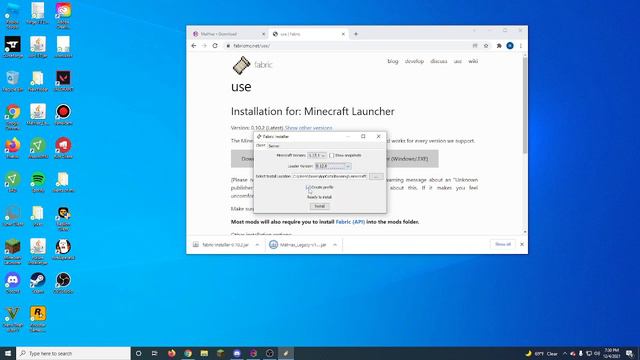Click Chrome's forward arrow

(x=204, y=46)
